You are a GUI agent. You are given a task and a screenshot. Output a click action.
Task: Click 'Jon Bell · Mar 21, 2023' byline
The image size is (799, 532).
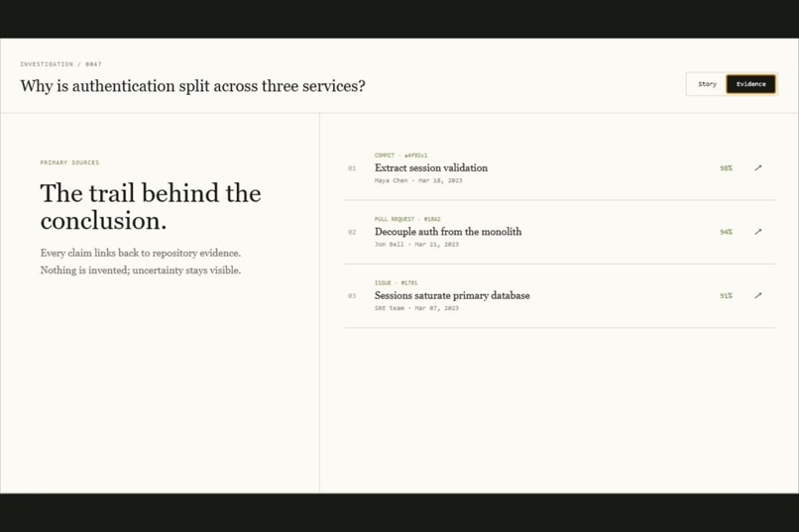tap(416, 244)
